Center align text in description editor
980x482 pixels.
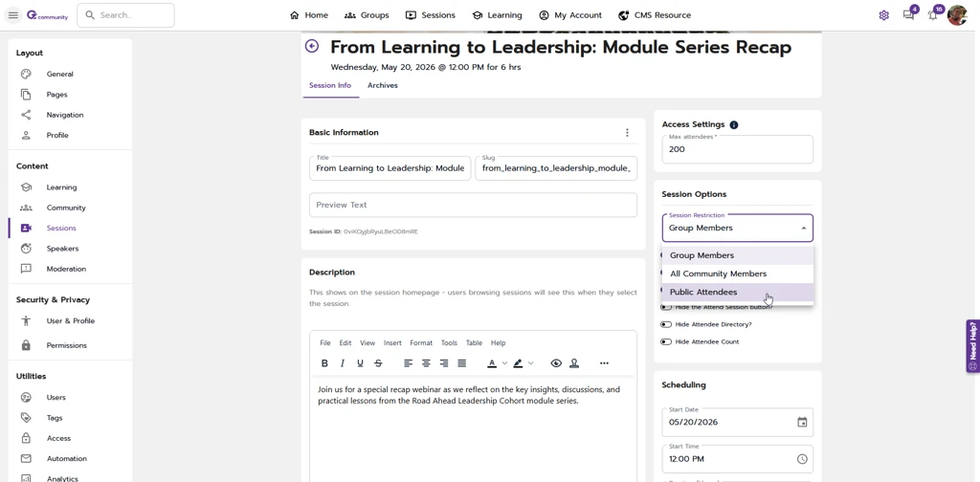426,363
